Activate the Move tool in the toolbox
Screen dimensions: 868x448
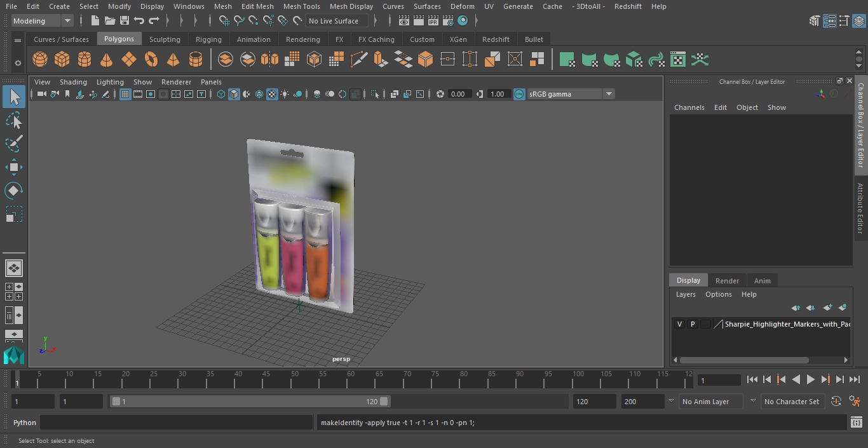click(x=13, y=167)
